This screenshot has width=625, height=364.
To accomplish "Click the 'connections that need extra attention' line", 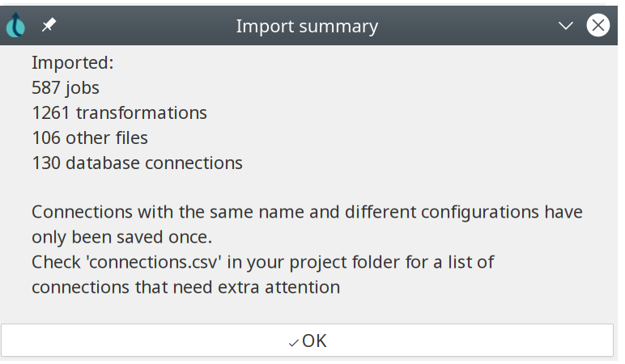I will tap(185, 287).
